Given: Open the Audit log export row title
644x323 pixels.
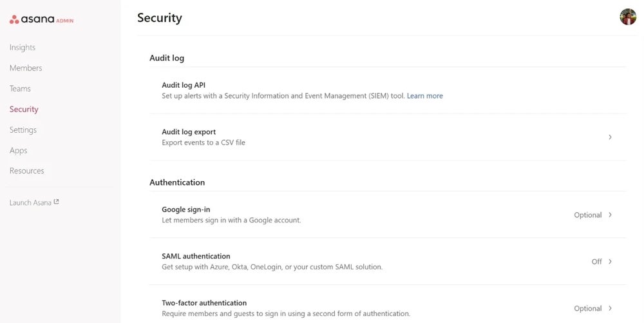Looking at the screenshot, I should (189, 132).
